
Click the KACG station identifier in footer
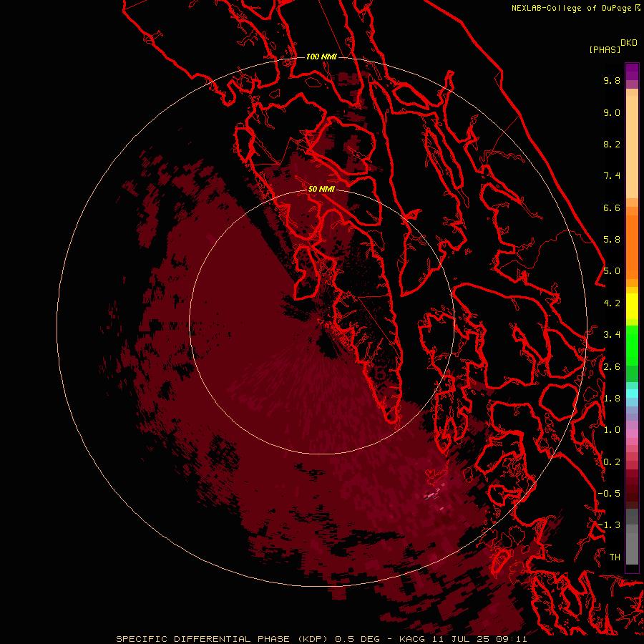click(x=412, y=639)
